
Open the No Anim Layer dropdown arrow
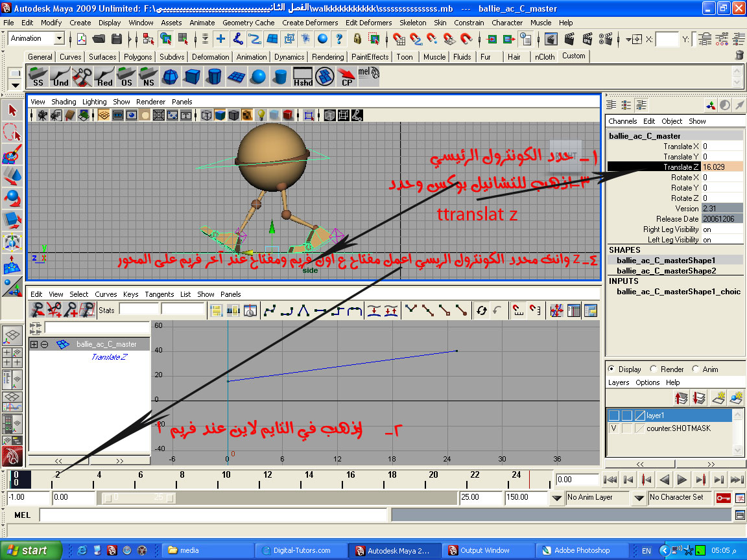(556, 498)
